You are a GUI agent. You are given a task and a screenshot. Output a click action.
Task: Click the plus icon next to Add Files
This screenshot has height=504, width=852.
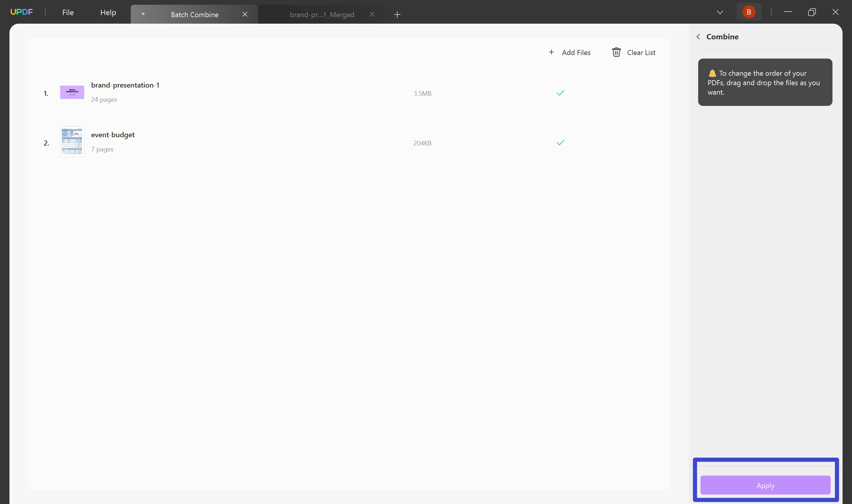(x=551, y=52)
